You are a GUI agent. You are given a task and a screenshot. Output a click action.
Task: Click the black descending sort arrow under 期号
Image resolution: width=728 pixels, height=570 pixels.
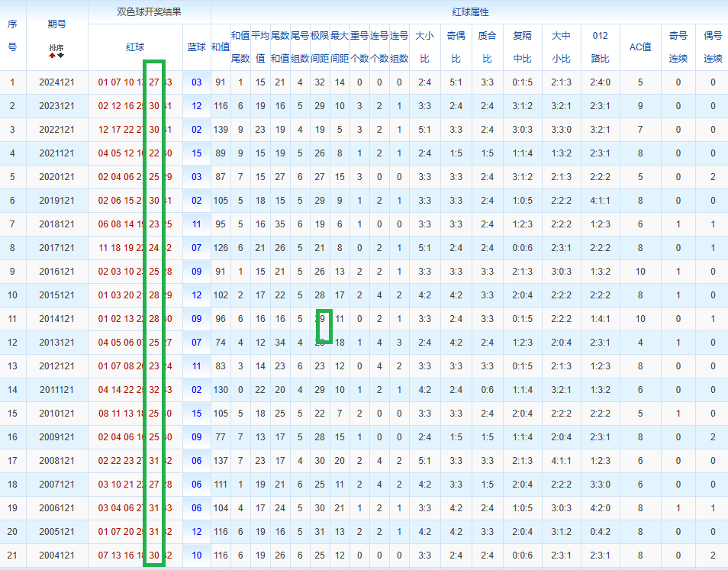coord(60,55)
